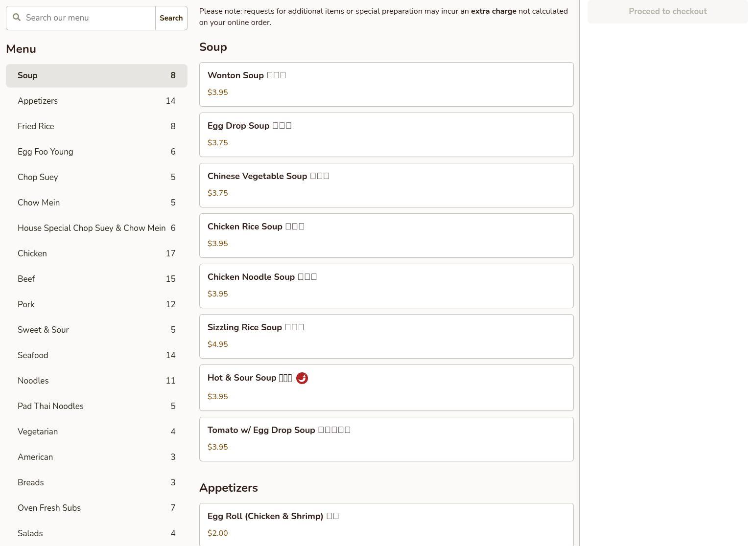Open the Egg Foo Young category
This screenshot has height=546, width=756.
(x=96, y=152)
